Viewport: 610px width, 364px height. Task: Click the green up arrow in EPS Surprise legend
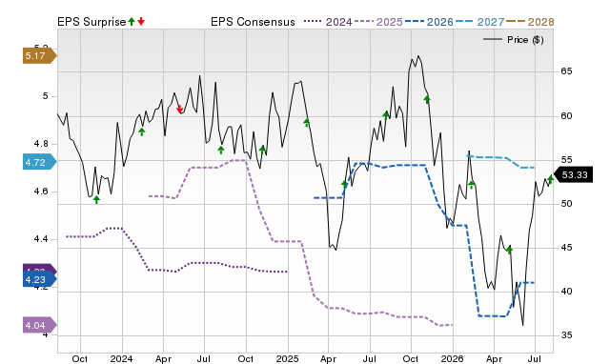click(x=132, y=21)
